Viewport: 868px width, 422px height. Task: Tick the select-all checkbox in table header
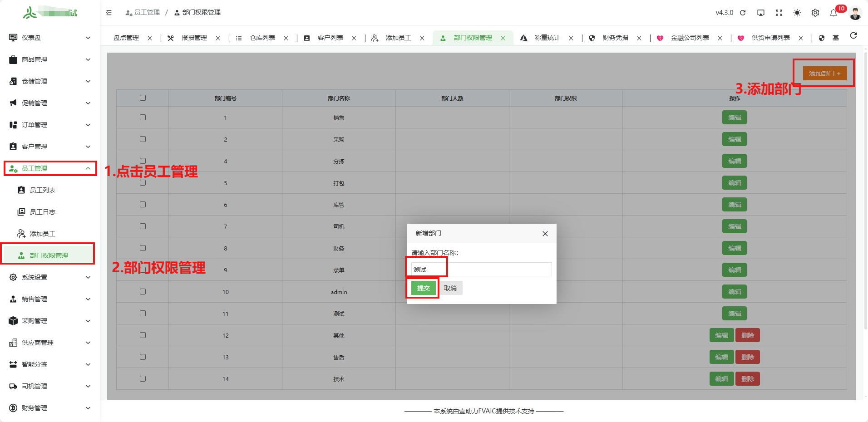(143, 98)
